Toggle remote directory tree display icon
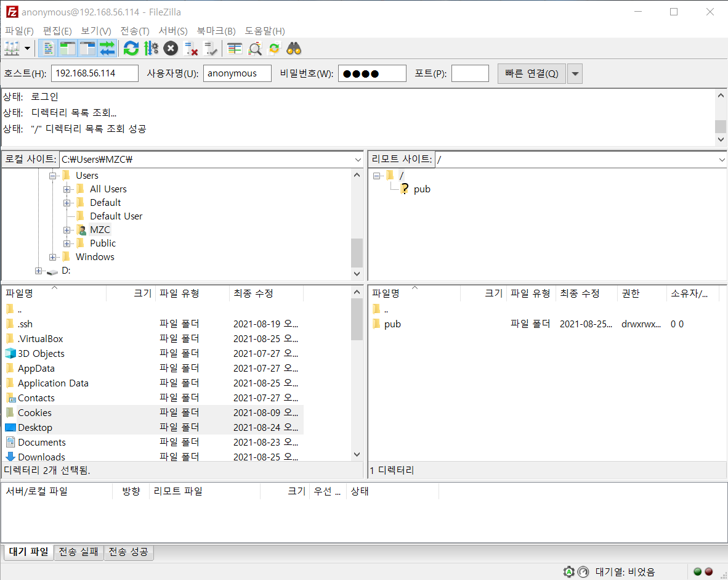 (x=87, y=48)
